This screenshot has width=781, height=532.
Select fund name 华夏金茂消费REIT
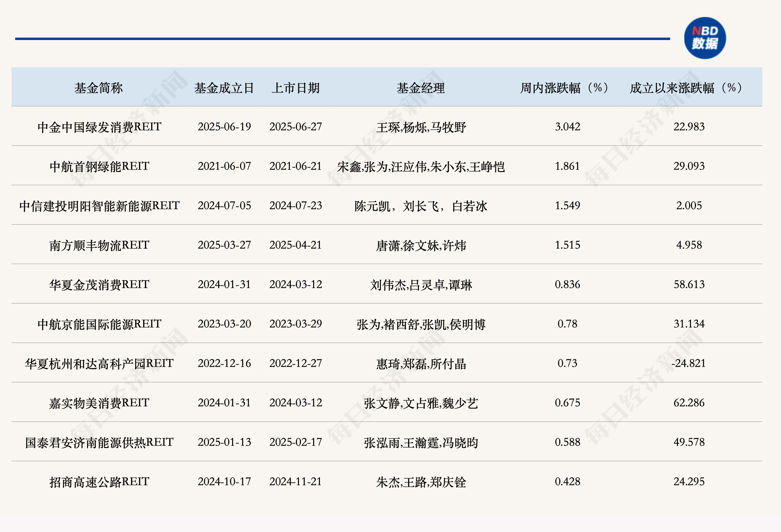[x=100, y=285]
